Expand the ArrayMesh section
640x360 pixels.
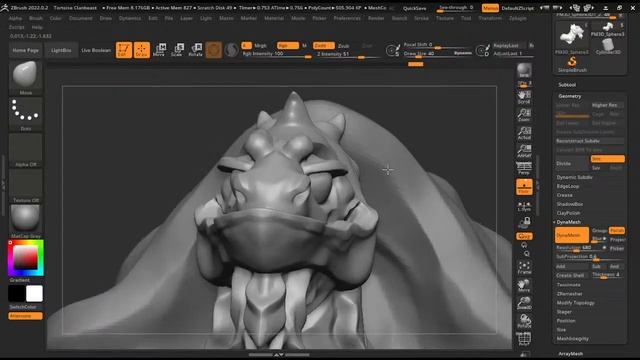point(571,354)
